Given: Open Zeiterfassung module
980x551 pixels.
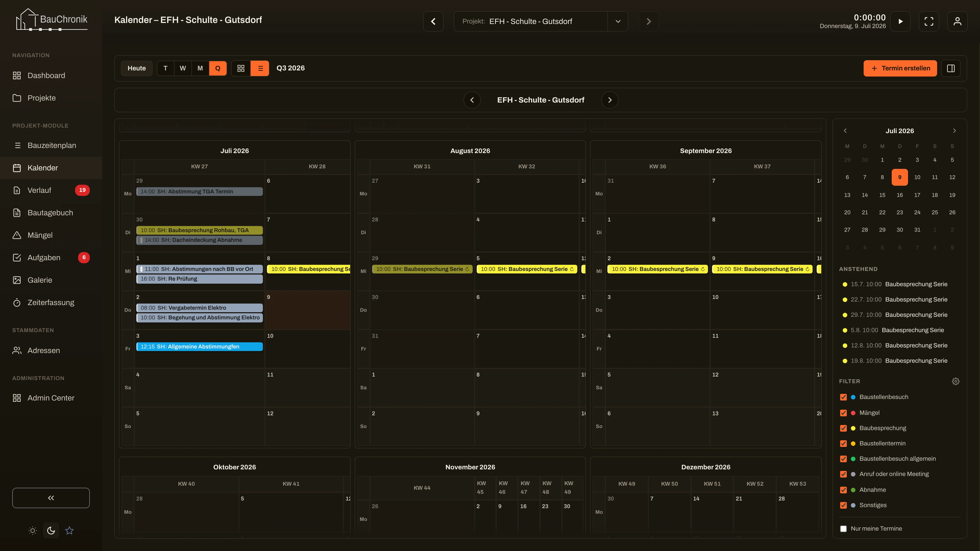Looking at the screenshot, I should [51, 302].
